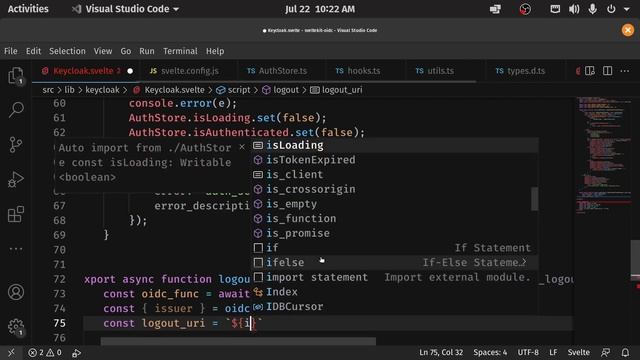This screenshot has height=360, width=640.
Task: Click Ln 75, Col 32 cursor position
Action: (x=441, y=353)
